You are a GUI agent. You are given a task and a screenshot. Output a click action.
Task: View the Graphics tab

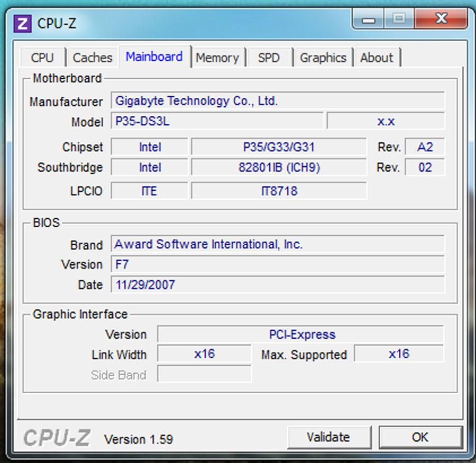point(323,57)
